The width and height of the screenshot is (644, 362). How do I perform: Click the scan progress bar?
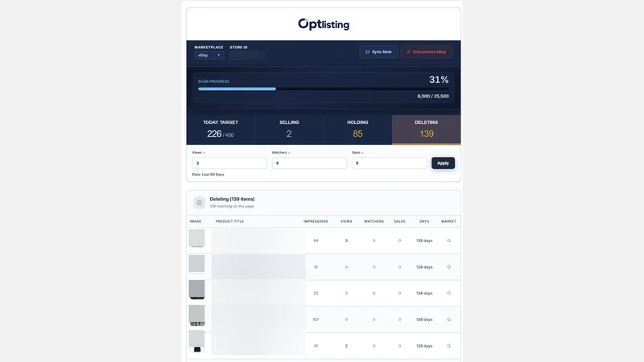click(324, 88)
